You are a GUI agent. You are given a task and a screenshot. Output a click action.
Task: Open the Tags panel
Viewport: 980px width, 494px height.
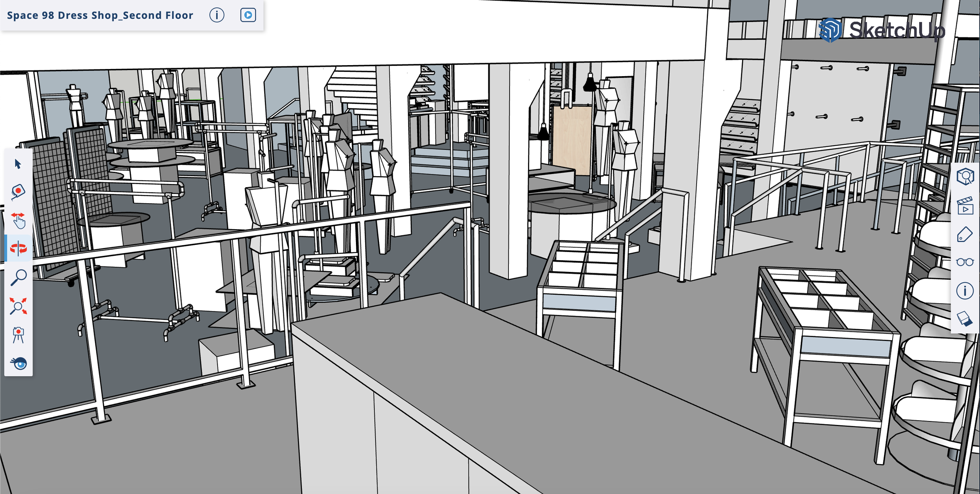tap(965, 235)
